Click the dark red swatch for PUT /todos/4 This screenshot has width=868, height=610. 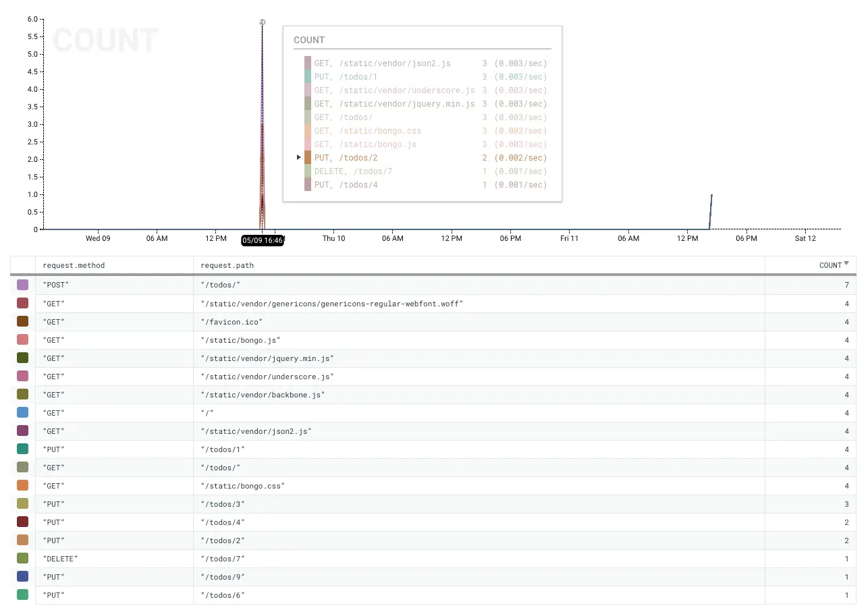pos(22,522)
